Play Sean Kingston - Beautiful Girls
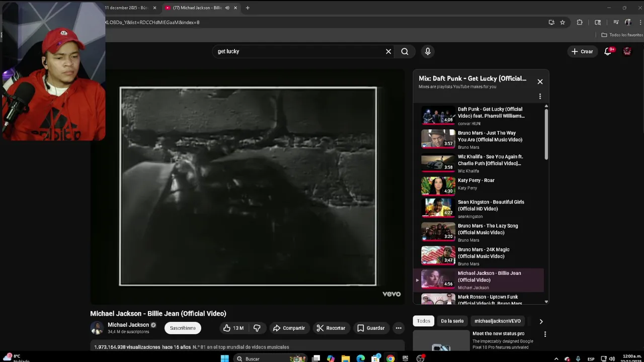 [x=478, y=209]
